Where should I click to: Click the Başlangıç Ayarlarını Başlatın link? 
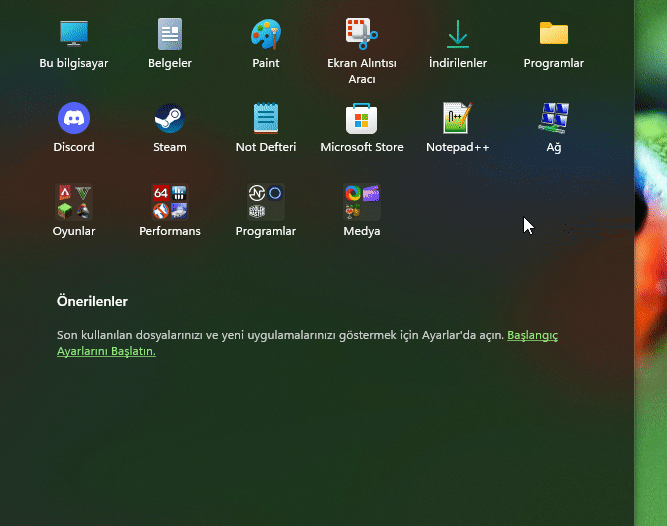[532, 335]
